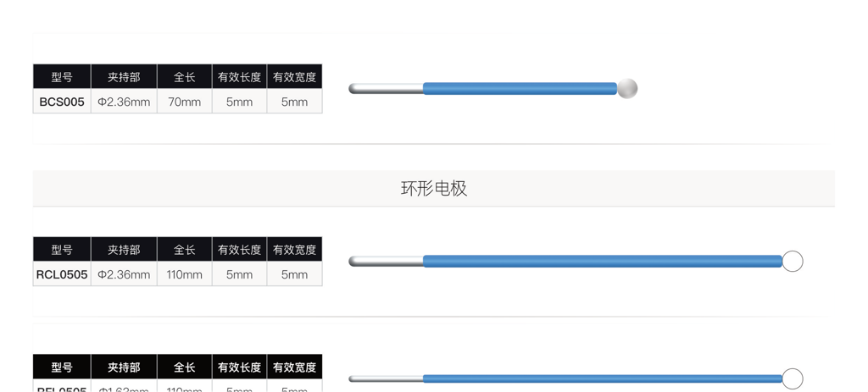The image size is (868, 392).
Task: Click the BCS005 ball electrode image
Action: pyautogui.click(x=492, y=88)
